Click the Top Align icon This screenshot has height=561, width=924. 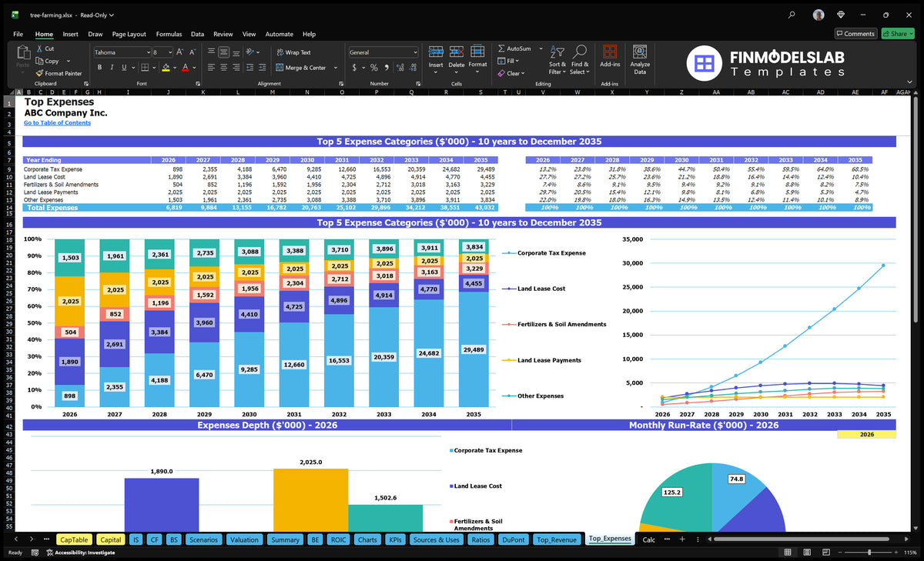tap(211, 52)
